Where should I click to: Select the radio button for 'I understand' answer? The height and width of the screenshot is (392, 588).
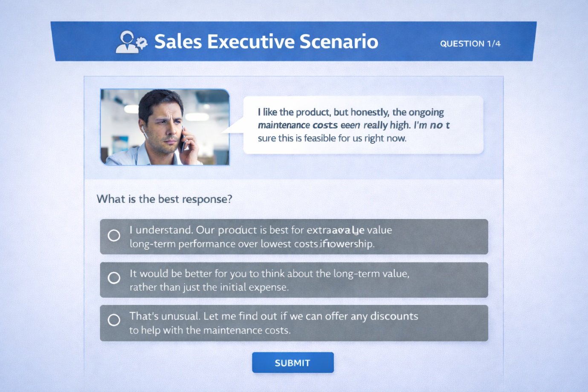[x=114, y=235]
